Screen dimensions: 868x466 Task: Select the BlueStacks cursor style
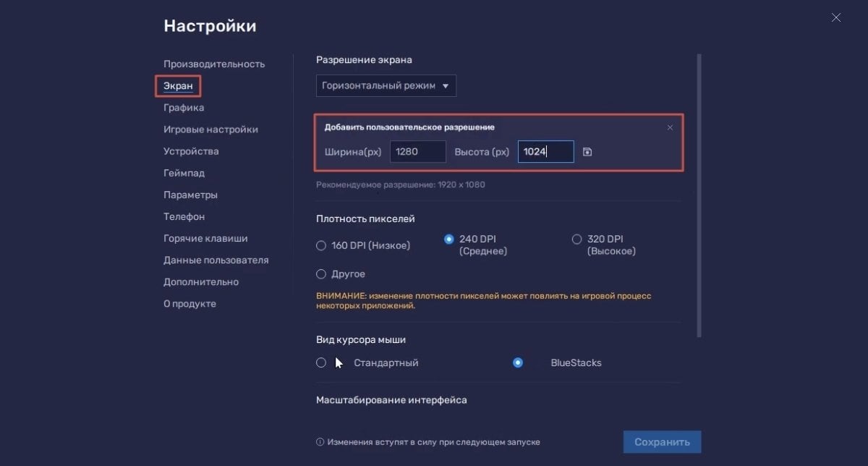518,363
